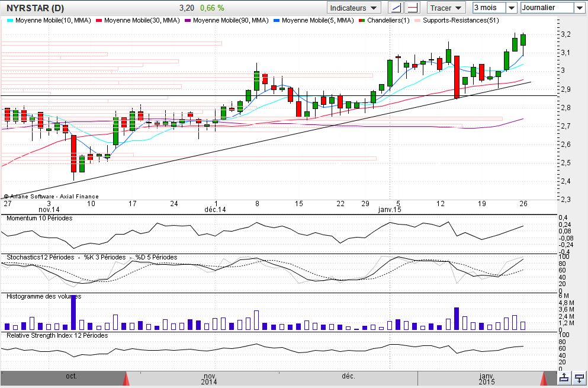Click the cyan Moyenne Mobile(10, MMA) swatch

[9, 20]
